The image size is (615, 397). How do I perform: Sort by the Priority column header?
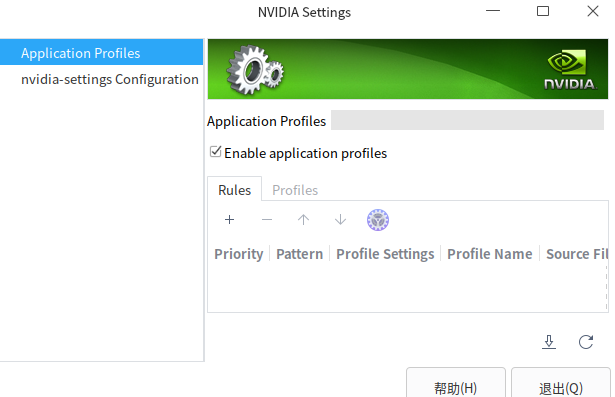[x=239, y=254]
